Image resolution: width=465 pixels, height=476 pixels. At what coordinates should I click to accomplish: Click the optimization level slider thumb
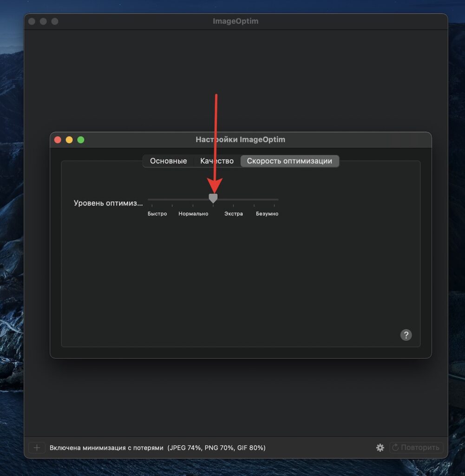tap(213, 198)
